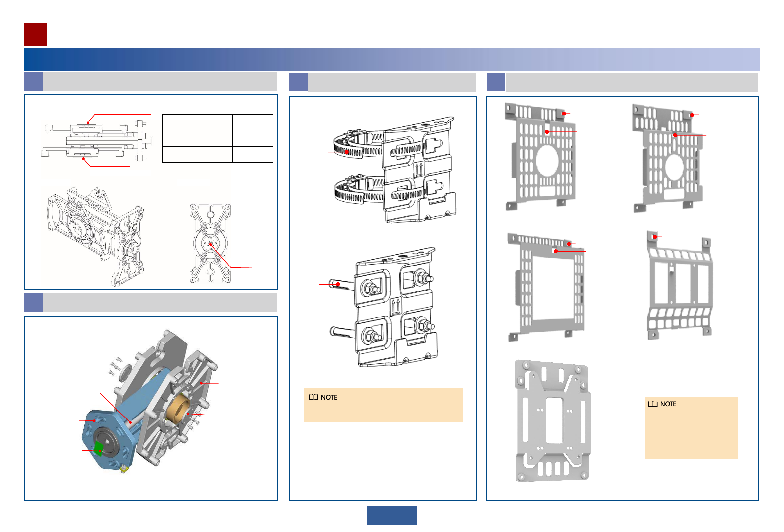The width and height of the screenshot is (784, 532).
Task: Click the red callout dot on upper hose clamp
Action: tap(347, 152)
